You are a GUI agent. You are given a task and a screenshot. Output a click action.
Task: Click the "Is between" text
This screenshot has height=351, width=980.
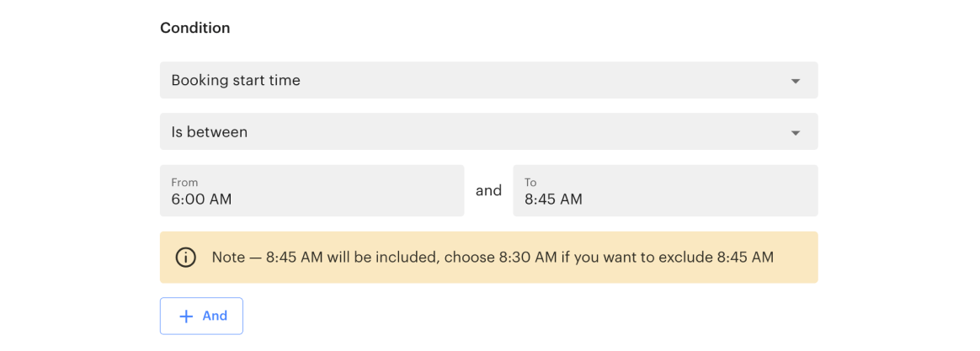pyautogui.click(x=210, y=132)
